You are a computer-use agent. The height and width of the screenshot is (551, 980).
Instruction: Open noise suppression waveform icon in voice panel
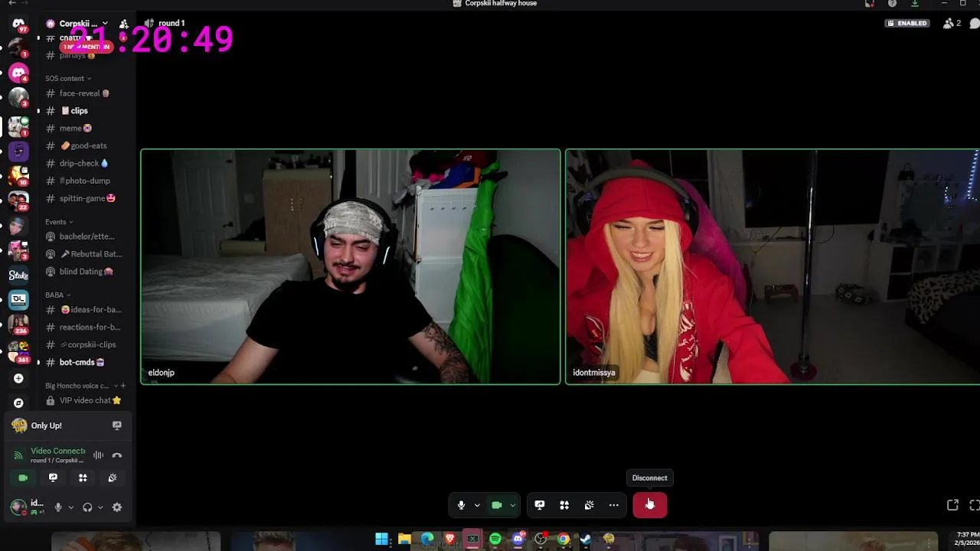pyautogui.click(x=98, y=455)
